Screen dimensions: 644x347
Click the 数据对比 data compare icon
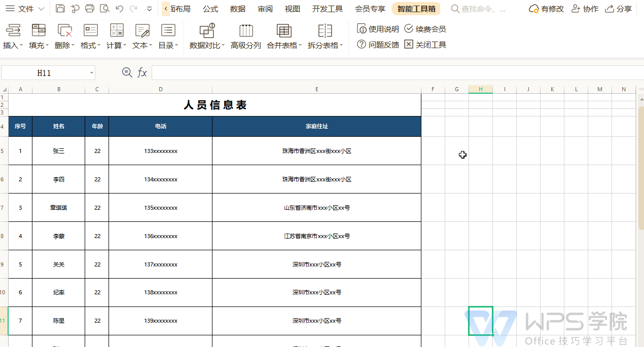(207, 30)
